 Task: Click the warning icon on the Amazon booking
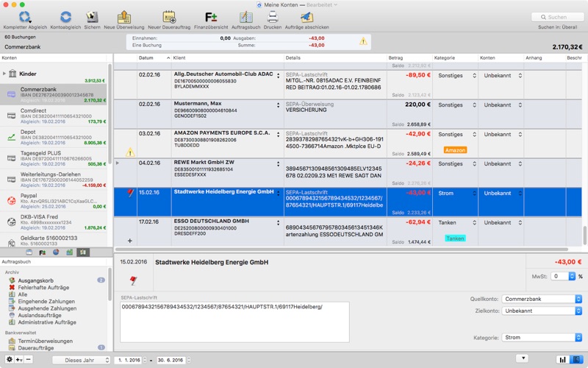(130, 152)
